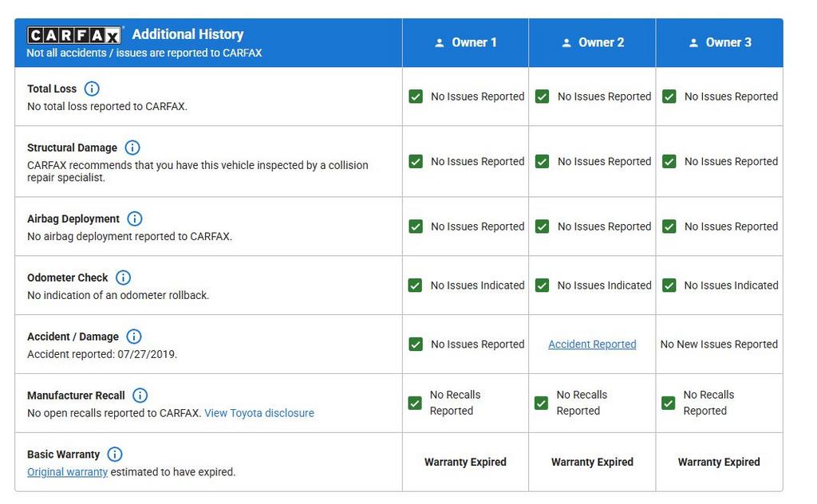Viewport: 817px width, 504px height.
Task: Open the View Toyota disclosure link
Action: (x=259, y=413)
